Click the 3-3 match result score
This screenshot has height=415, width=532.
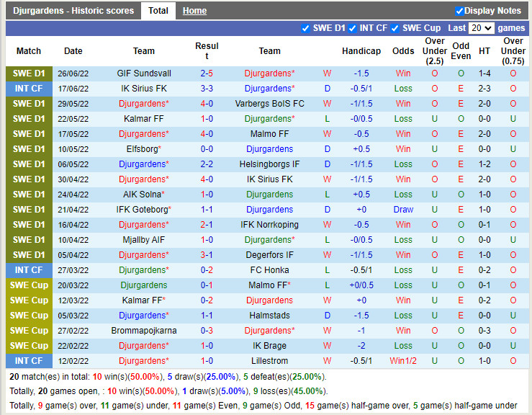tap(207, 89)
